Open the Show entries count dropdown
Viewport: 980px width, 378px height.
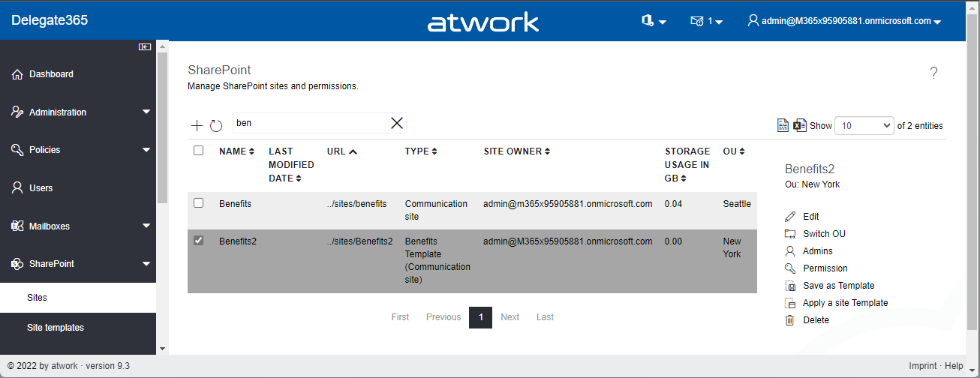[x=864, y=126]
